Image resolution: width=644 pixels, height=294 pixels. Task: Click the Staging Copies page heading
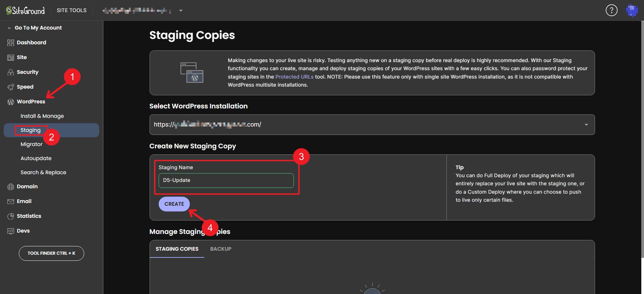192,35
